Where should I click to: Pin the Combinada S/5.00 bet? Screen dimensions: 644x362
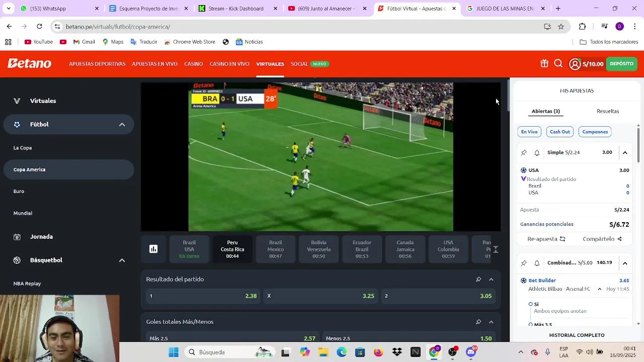point(524,263)
